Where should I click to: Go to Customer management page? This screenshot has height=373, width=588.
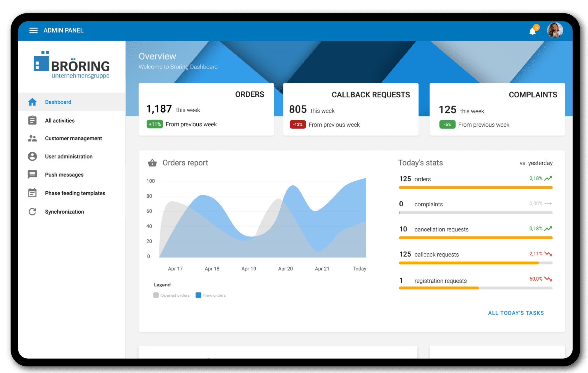73,138
